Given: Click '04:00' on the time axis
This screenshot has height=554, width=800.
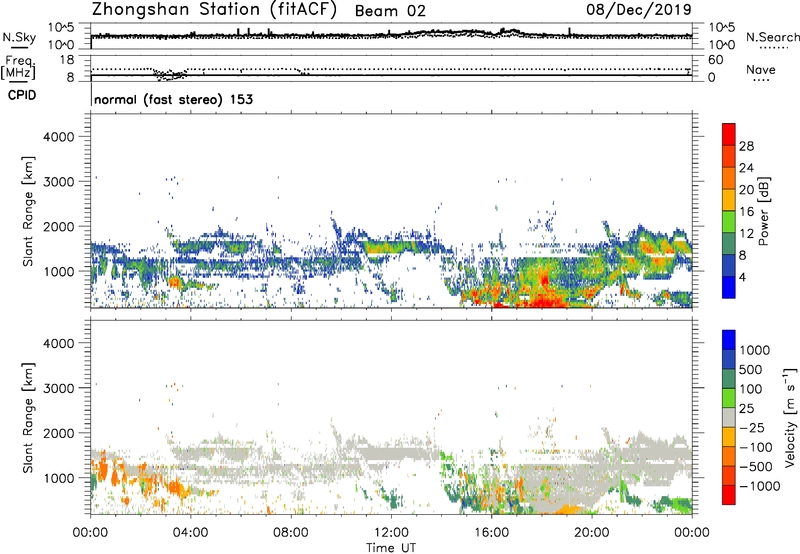Looking at the screenshot, I should coord(190,533).
